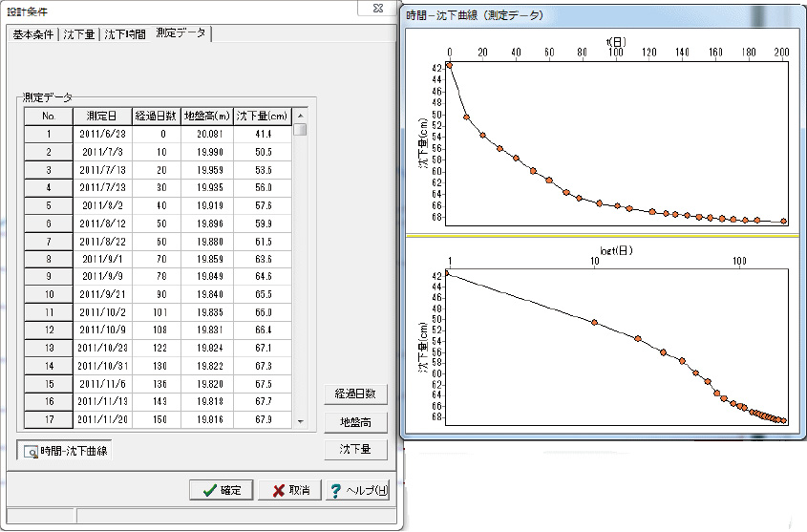Click the elapsed days cell 143
The image size is (807, 532).
point(157,401)
